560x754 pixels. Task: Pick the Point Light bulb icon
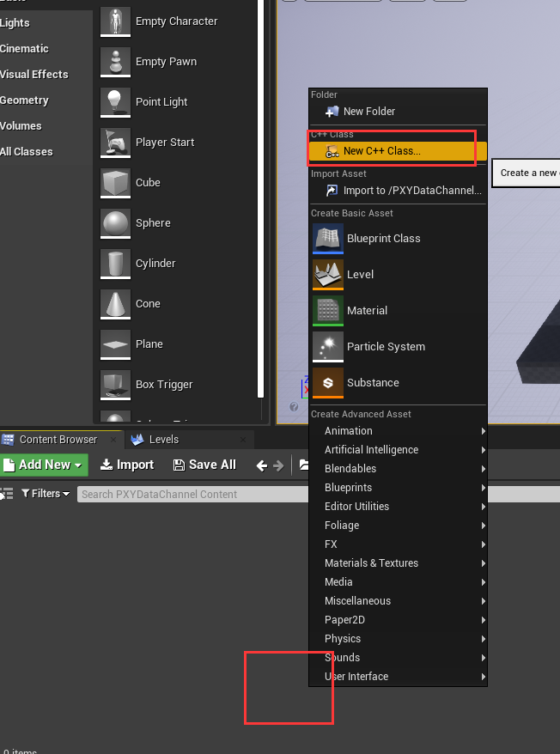[115, 102]
